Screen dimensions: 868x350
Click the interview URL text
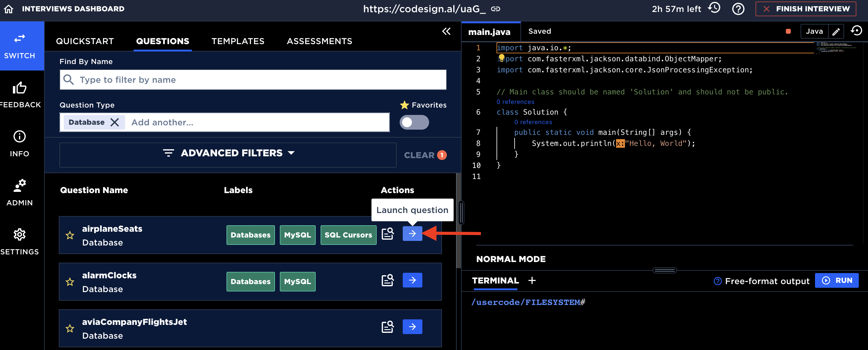pyautogui.click(x=424, y=9)
